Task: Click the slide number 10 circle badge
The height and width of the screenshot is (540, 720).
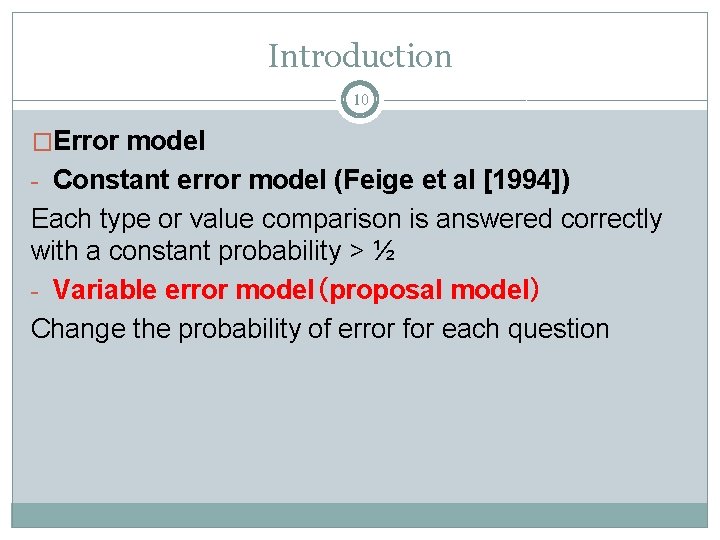Action: 360,100
